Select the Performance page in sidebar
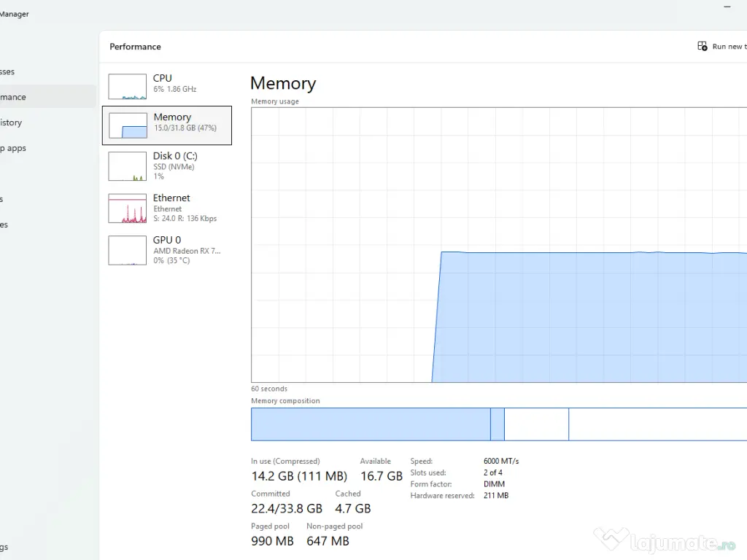The image size is (747, 560). [15, 97]
